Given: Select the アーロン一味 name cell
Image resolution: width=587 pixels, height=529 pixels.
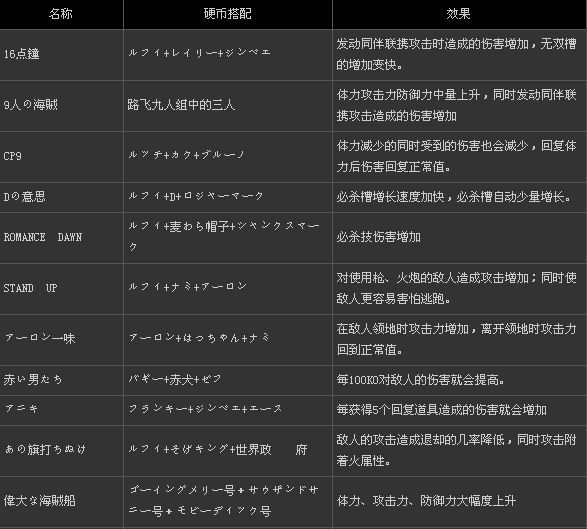Looking at the screenshot, I should point(61,340).
